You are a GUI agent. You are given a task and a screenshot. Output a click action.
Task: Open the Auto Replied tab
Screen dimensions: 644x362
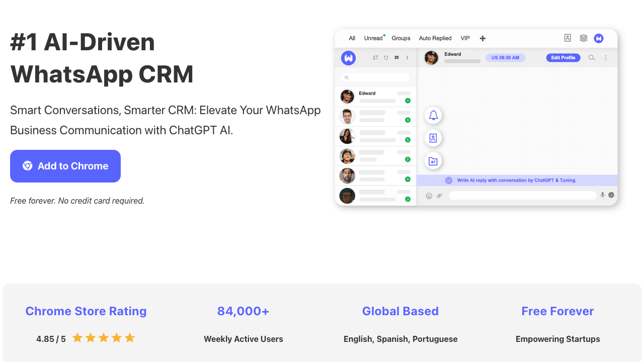coord(435,38)
